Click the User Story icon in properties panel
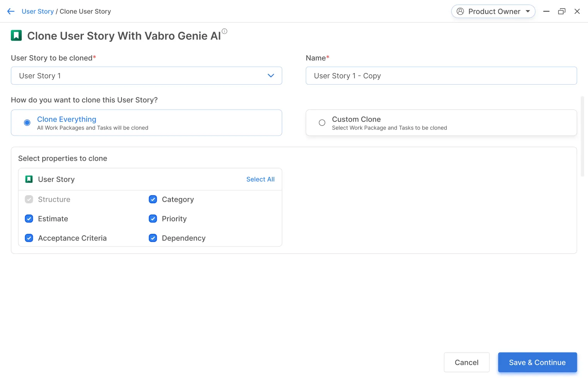This screenshot has width=588, height=378. [29, 179]
